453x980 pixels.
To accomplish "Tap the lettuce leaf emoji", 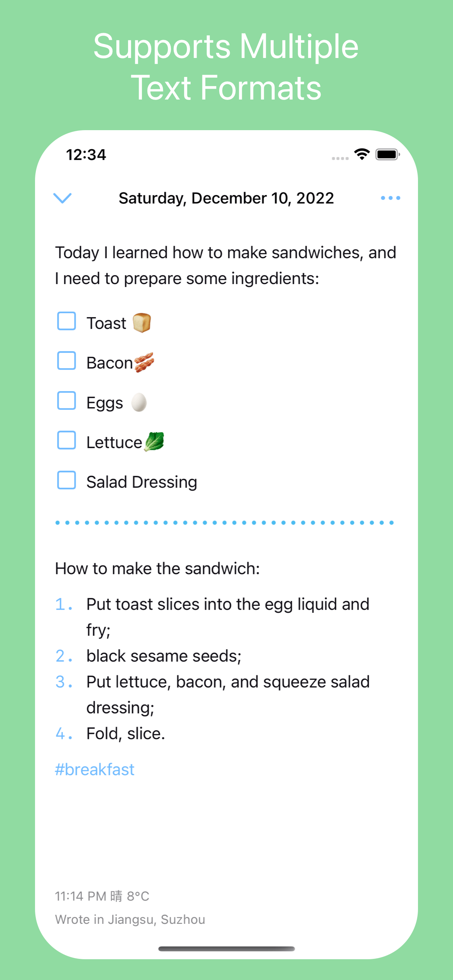I will pos(154,442).
